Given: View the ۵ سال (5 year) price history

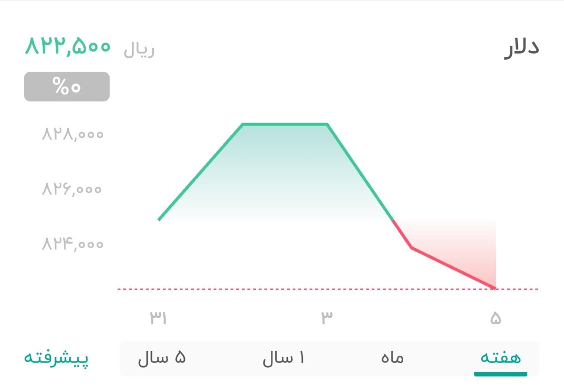Looking at the screenshot, I should pos(163,357).
